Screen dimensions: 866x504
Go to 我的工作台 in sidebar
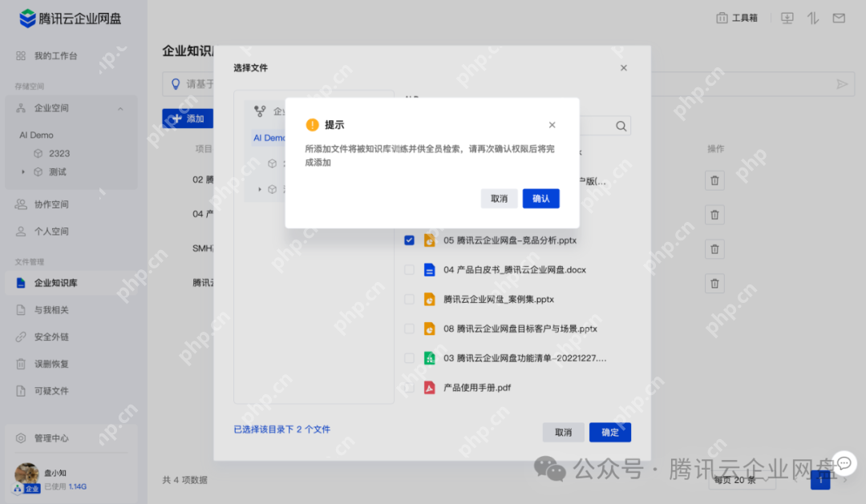click(56, 56)
